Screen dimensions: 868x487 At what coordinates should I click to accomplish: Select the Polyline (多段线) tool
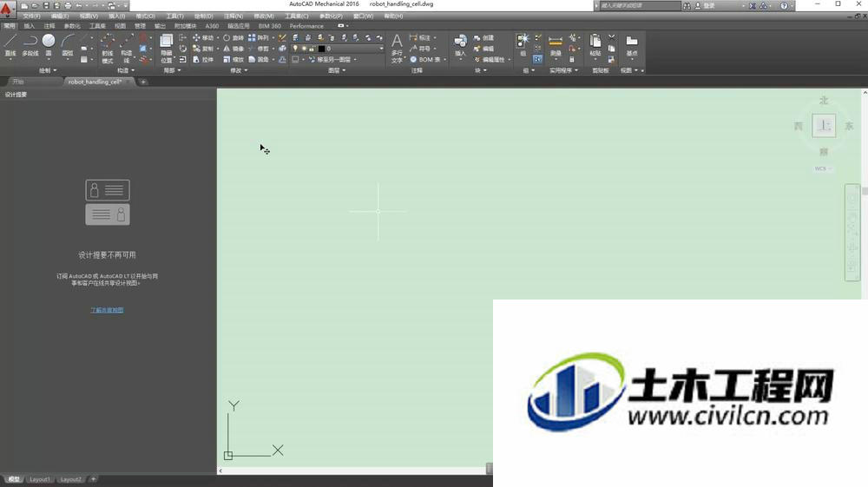click(x=30, y=45)
